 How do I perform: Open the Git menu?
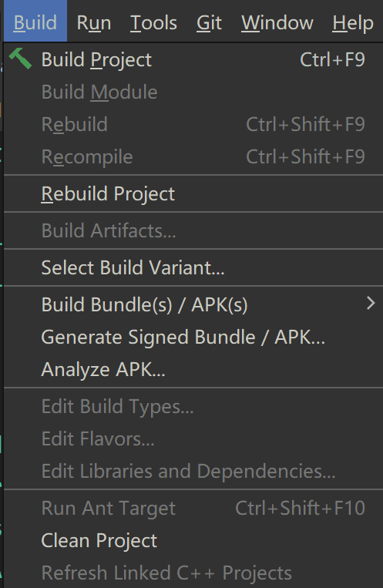pos(209,22)
